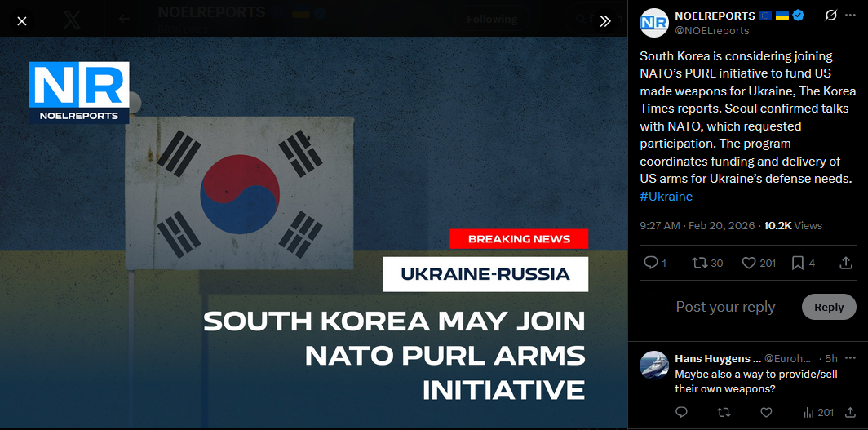
Task: Click the SOUTH KOREA MAY JOIN headline text
Action: click(x=394, y=321)
